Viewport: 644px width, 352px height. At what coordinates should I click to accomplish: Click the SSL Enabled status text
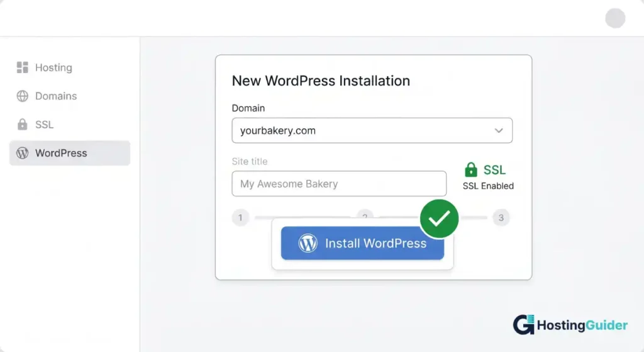[x=488, y=186]
